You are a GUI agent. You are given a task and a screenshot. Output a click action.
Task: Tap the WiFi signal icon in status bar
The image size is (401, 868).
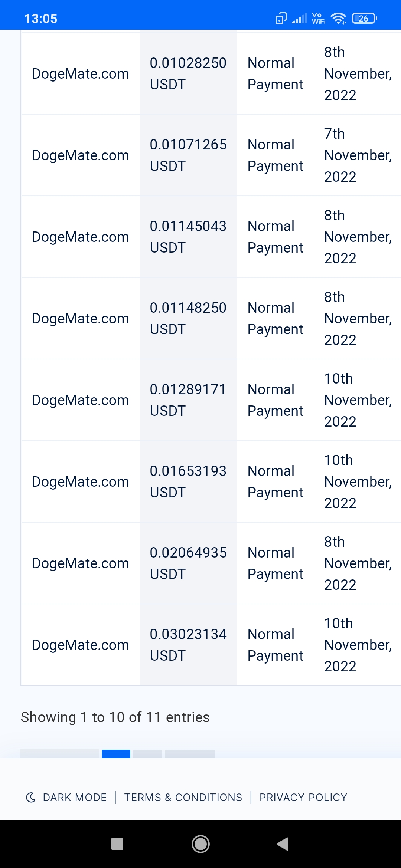point(338,18)
